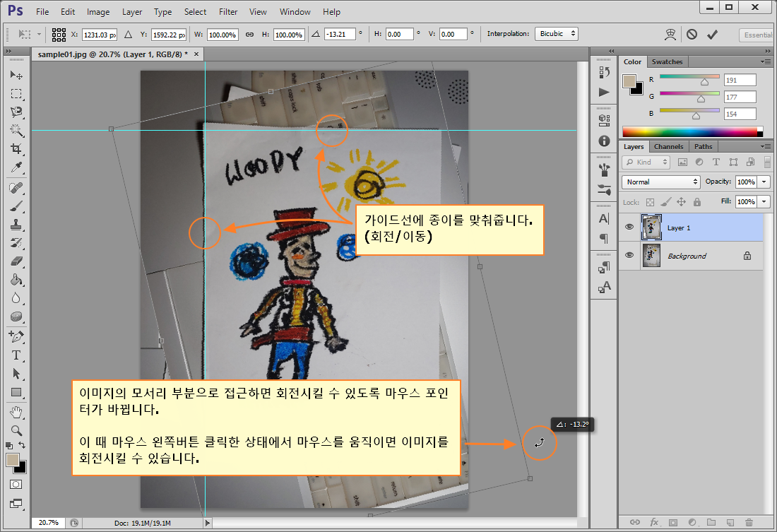Open the Character panel icon
This screenshot has width=777, height=532.
click(x=604, y=218)
